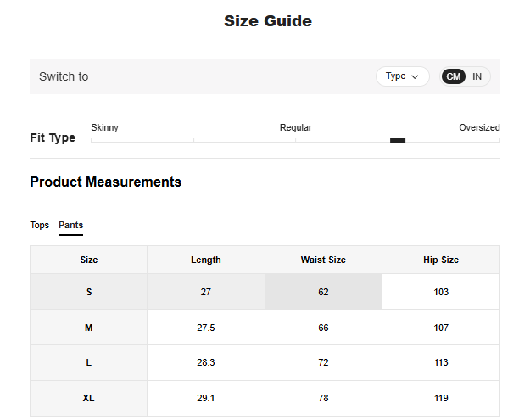
Task: Click the XL hip size 119 cell
Action: (440, 399)
